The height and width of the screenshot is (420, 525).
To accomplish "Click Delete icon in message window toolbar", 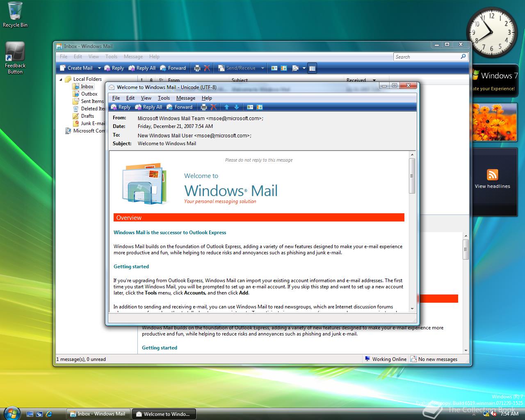I will [x=214, y=107].
